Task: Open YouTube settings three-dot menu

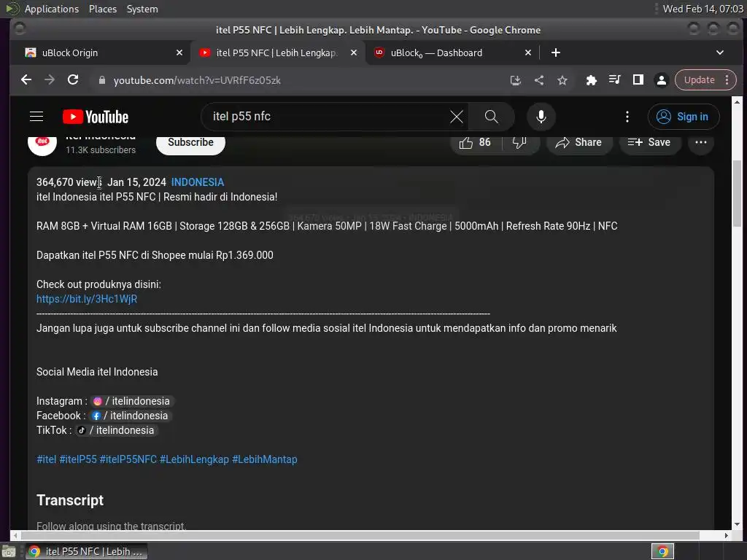Action: (x=627, y=117)
